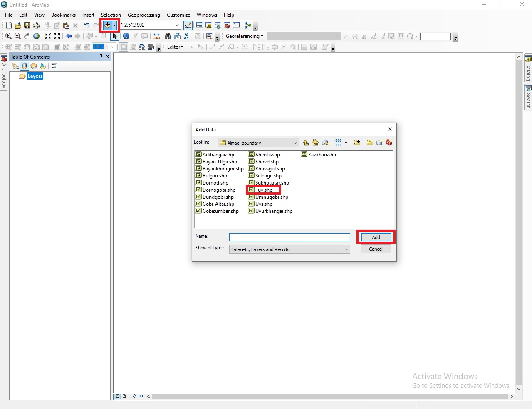The image size is (532, 409).
Task: Zoom to Full Extent globe icon
Action: coord(36,36)
